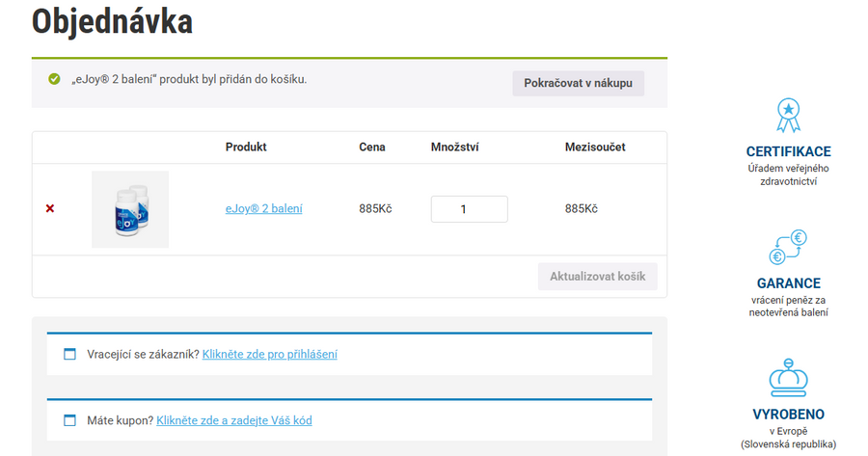The height and width of the screenshot is (456, 868).
Task: Click the certification ribbon badge icon
Action: 788,116
